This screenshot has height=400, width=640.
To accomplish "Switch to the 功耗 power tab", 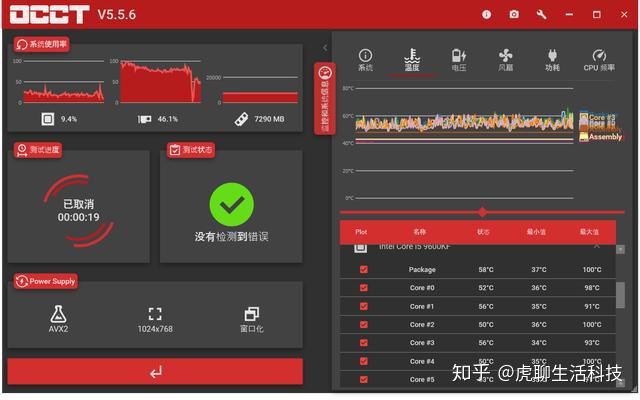I will coord(552,60).
